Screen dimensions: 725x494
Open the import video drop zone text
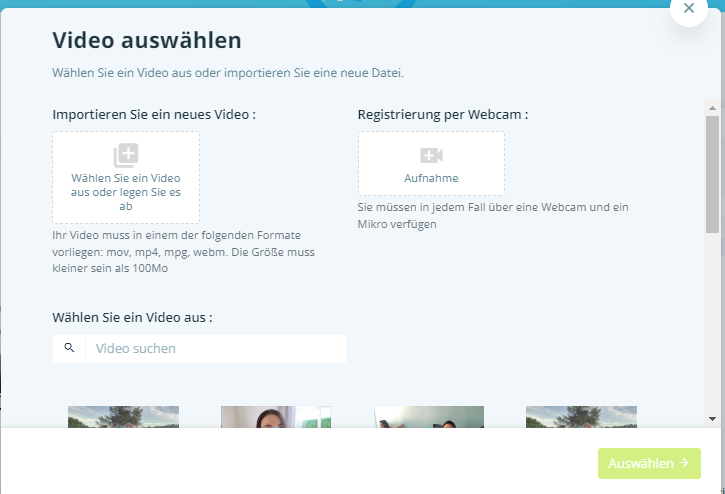pyautogui.click(x=126, y=192)
